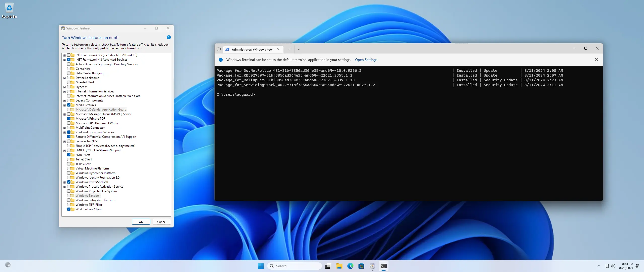The width and height of the screenshot is (644, 272).
Task: Open a new terminal tab with plus icon
Action: tap(290, 49)
